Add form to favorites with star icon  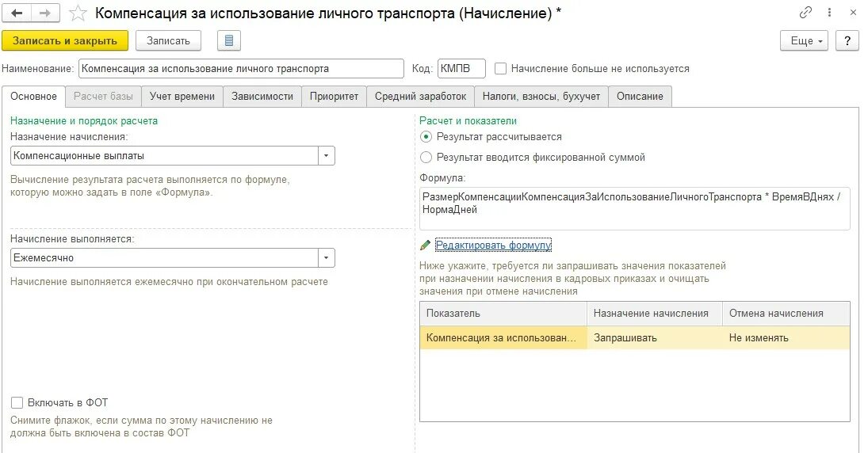(78, 13)
